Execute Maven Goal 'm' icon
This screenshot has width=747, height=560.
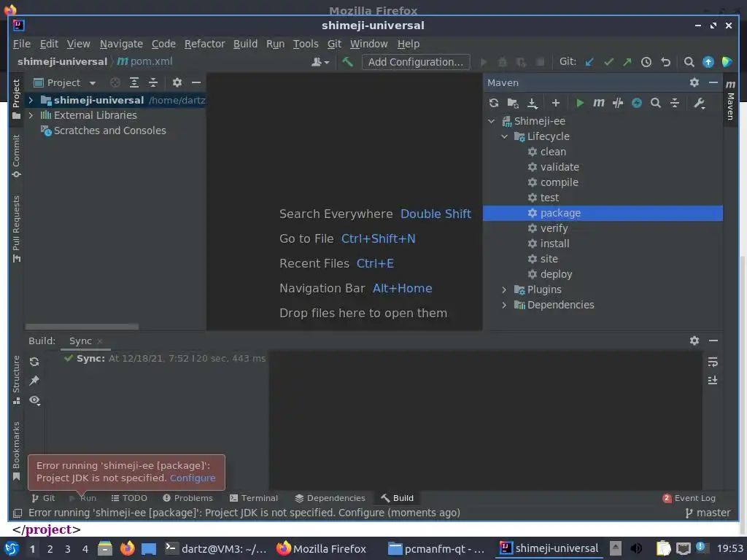[599, 103]
